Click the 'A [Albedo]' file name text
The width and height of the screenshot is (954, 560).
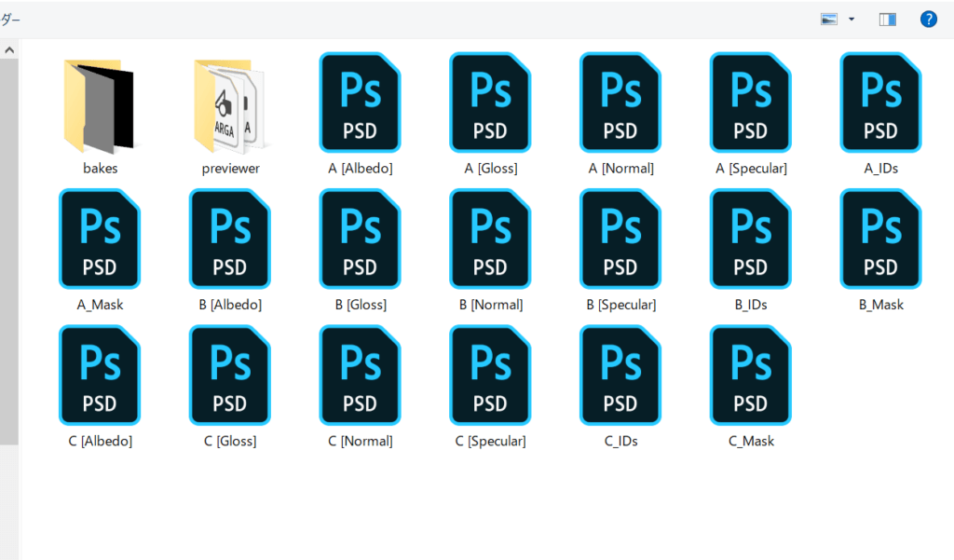[x=361, y=169]
